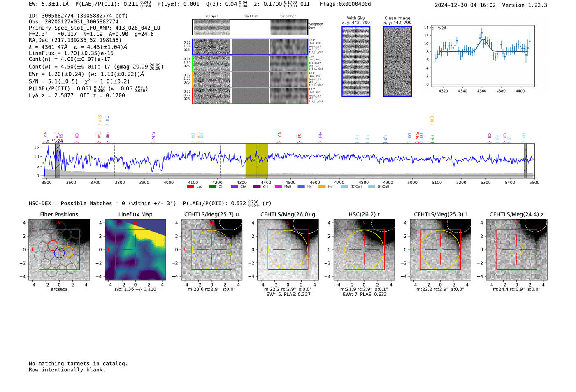Click the 'S/N = 5.1(±0.5)' value

coord(53,81)
